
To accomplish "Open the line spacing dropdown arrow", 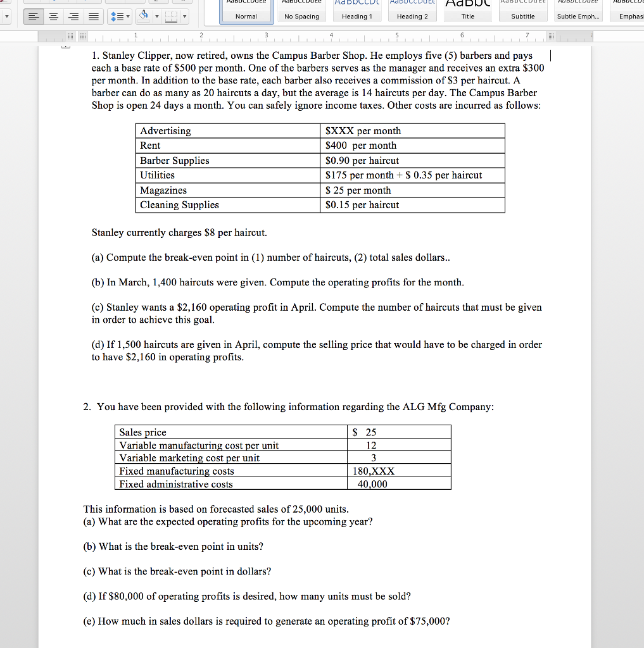I will point(128,16).
